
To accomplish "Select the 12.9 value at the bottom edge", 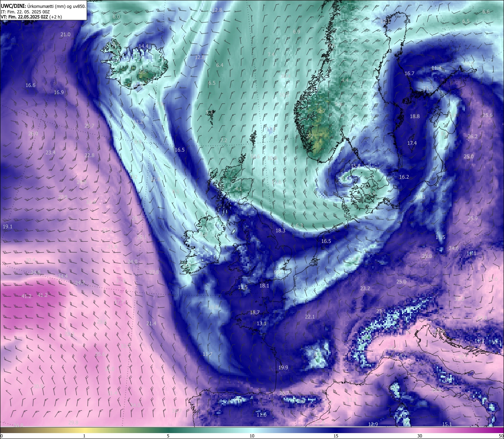I will pos(373,424).
